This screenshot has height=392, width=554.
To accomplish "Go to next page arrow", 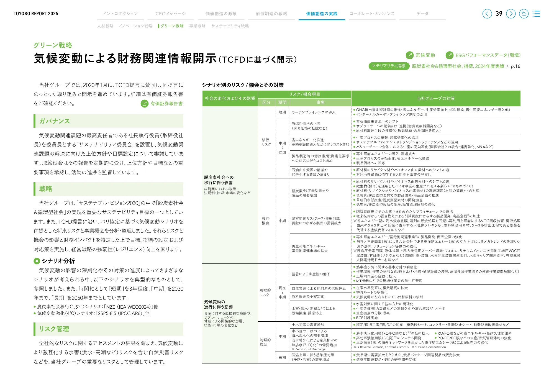I will 511,14.
